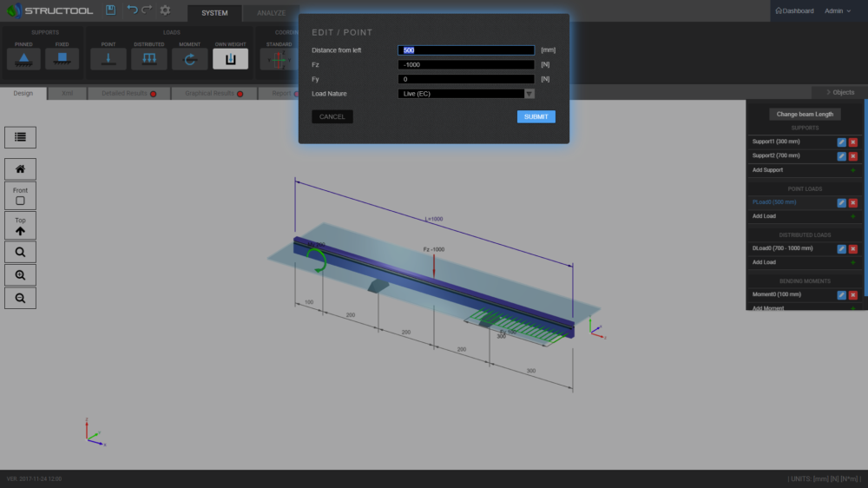
Task: Zoom in on the model
Action: [21, 275]
